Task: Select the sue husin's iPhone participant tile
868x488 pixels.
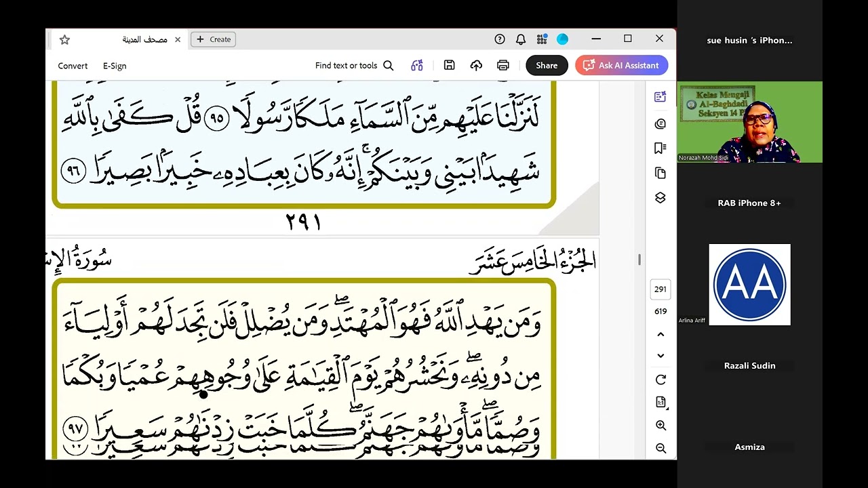Action: tap(749, 41)
